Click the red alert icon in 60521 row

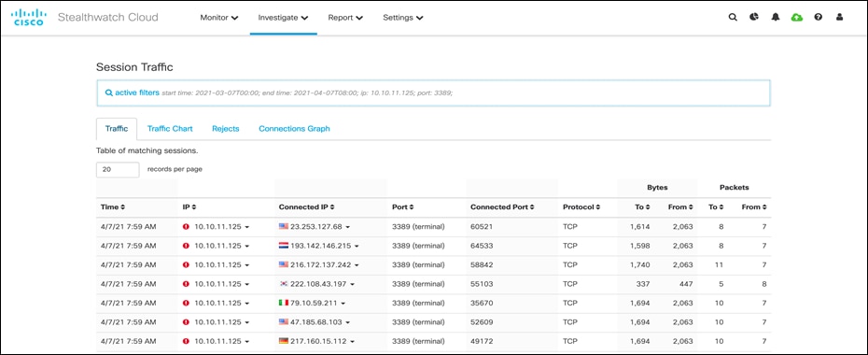point(186,226)
